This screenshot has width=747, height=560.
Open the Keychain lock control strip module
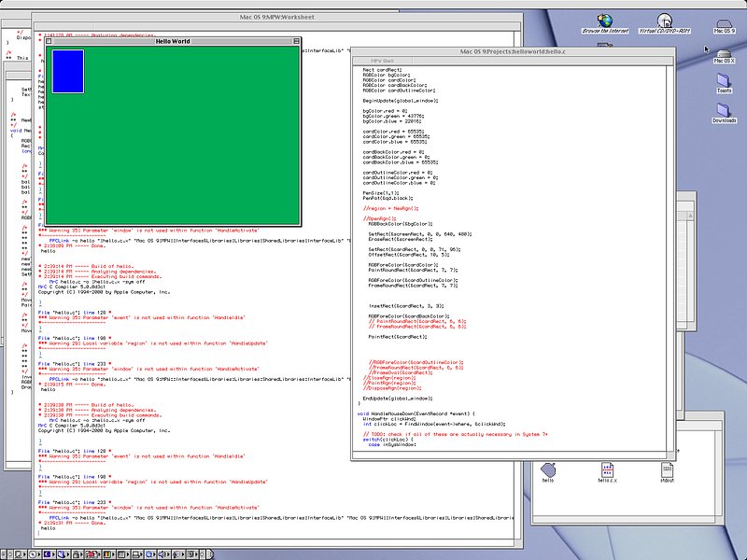[78, 554]
